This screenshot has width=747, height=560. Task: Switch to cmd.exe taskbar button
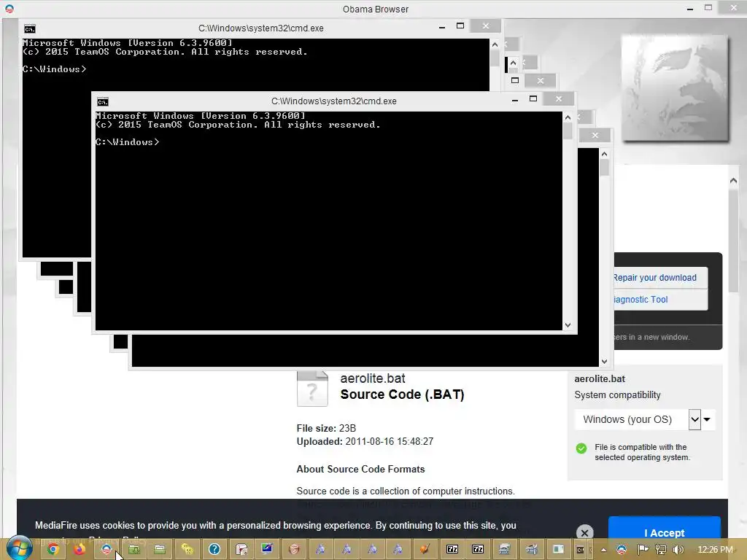point(580,550)
